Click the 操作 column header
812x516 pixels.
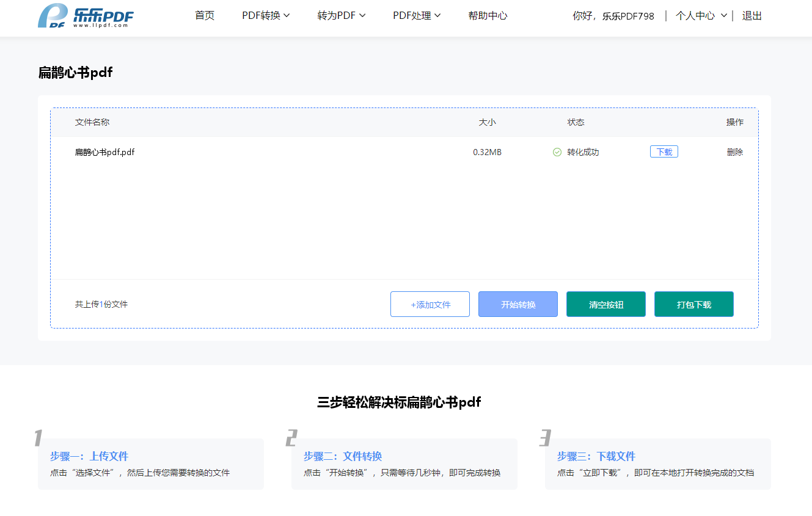pos(735,122)
